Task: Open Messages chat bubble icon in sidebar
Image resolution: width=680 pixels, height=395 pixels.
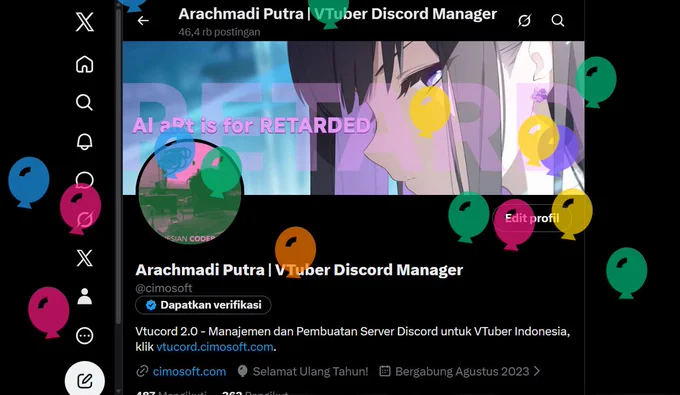Action: click(85, 180)
